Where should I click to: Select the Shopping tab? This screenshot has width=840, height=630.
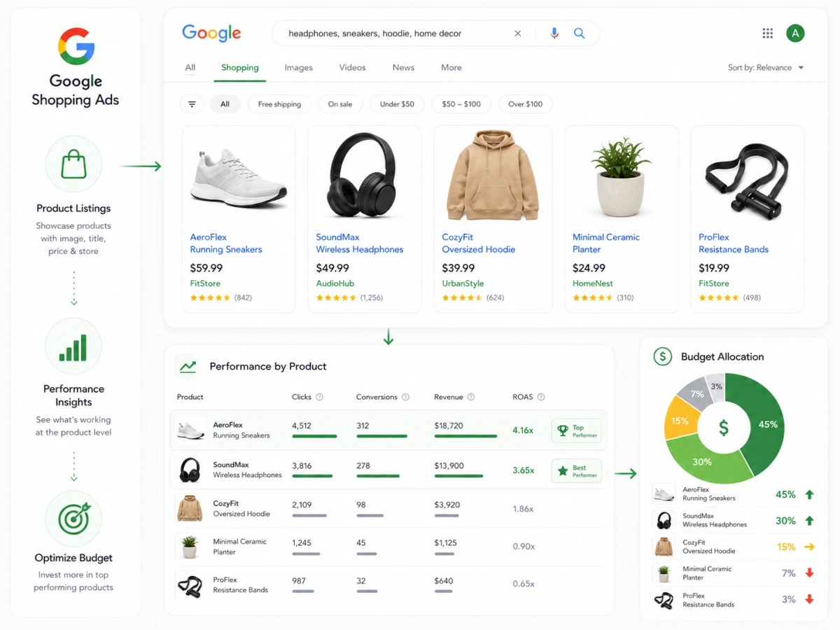pyautogui.click(x=240, y=68)
